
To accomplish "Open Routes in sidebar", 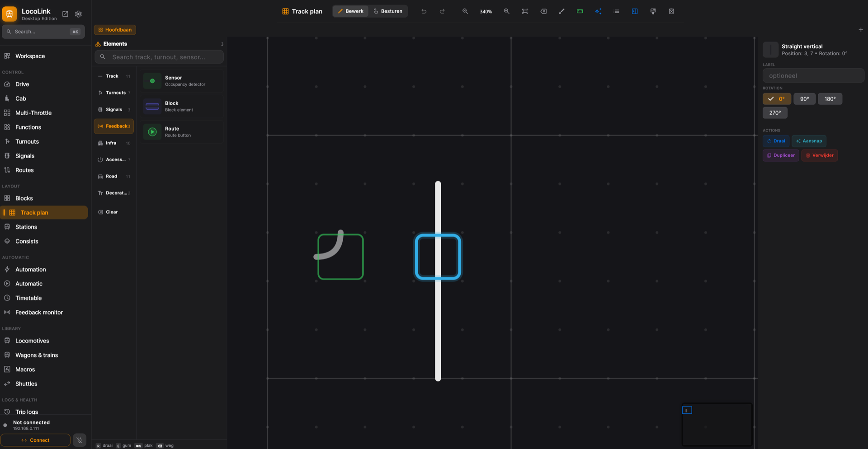I will tap(44, 170).
